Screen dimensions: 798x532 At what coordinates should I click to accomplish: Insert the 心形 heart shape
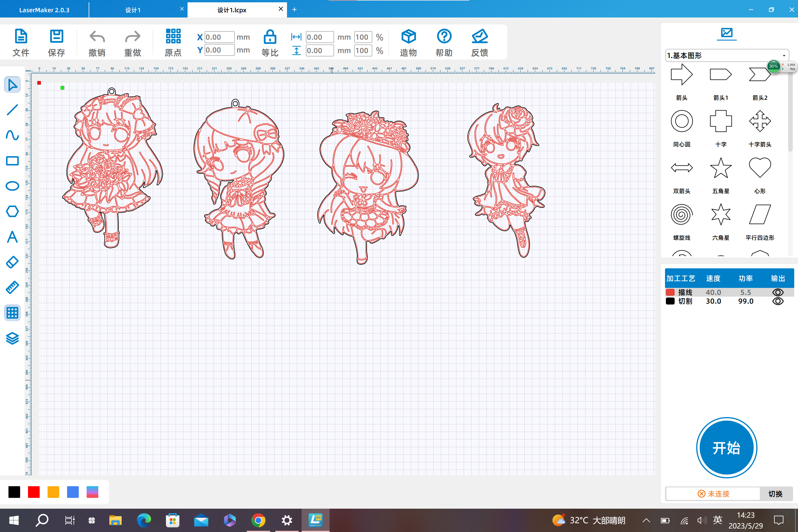(760, 168)
